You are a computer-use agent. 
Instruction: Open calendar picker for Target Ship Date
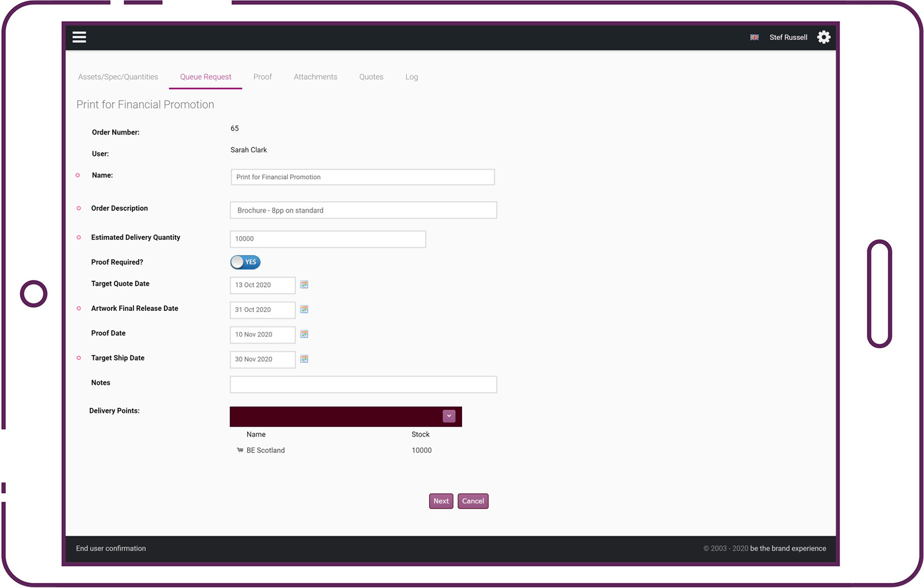coord(304,359)
